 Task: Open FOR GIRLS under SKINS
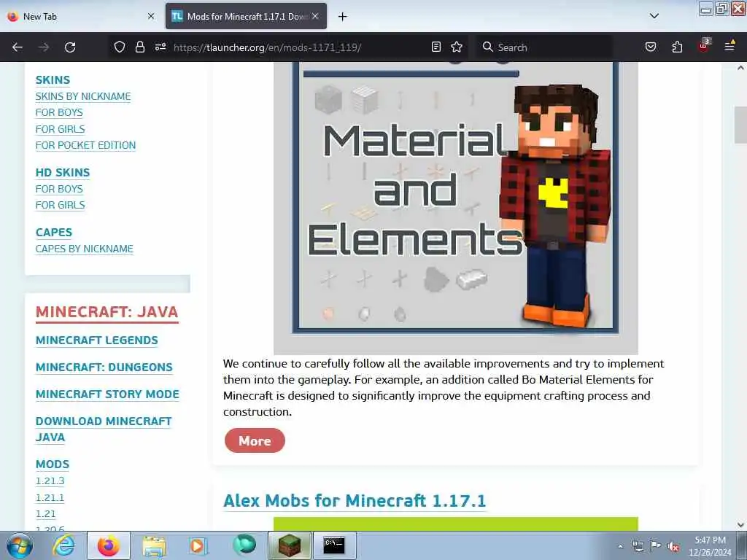point(60,129)
